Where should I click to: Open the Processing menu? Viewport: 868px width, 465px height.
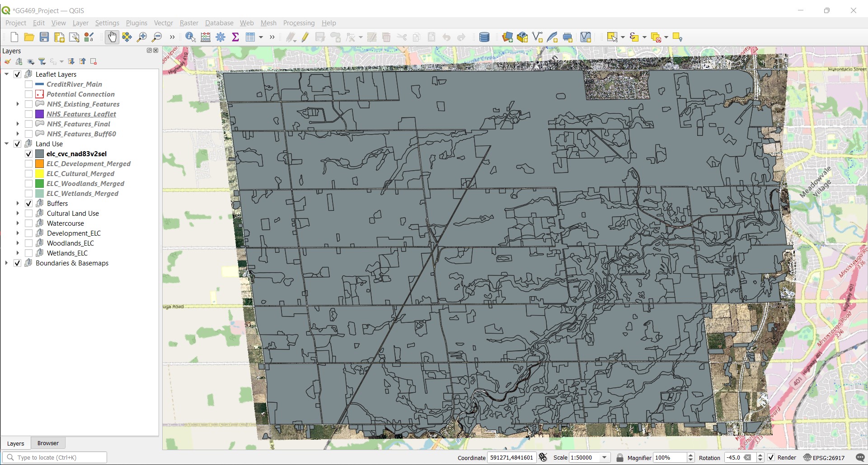[x=299, y=23]
